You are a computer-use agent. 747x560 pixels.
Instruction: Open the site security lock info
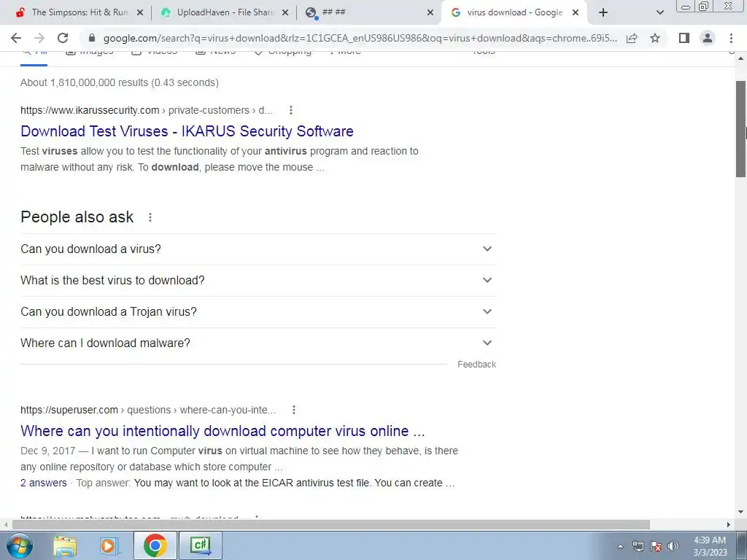[x=92, y=38]
